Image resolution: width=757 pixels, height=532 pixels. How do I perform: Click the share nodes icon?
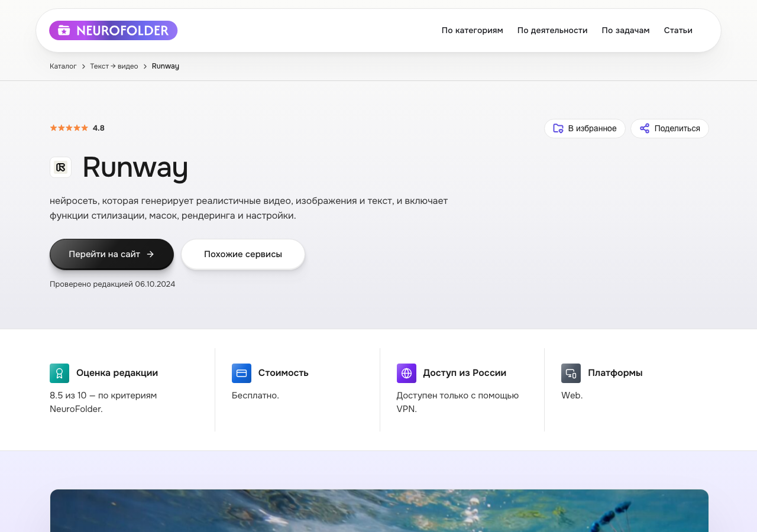pyautogui.click(x=645, y=128)
